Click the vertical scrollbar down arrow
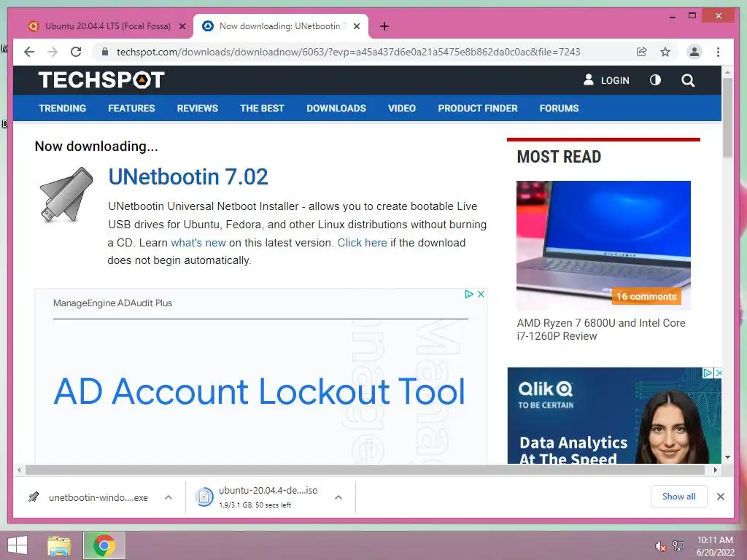 tap(727, 457)
